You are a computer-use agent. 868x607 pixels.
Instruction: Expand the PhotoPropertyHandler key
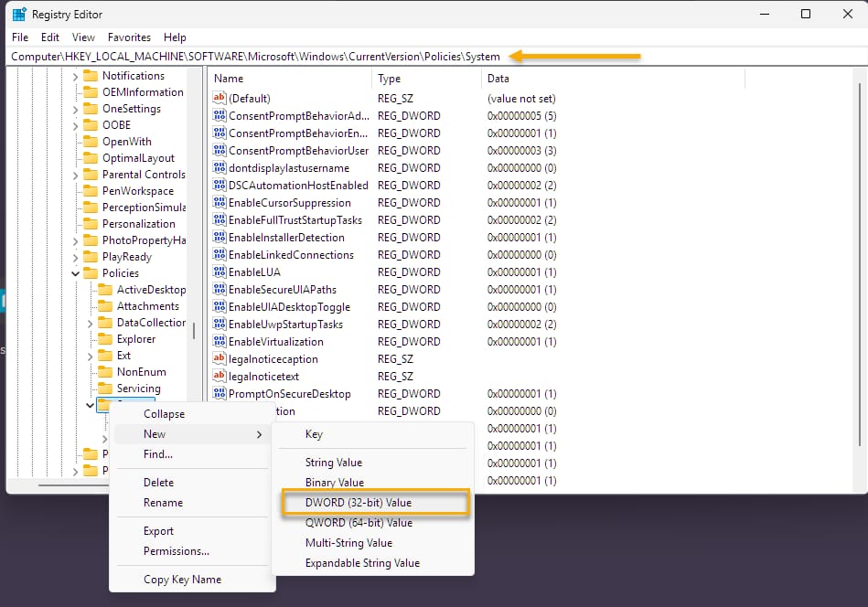click(76, 241)
